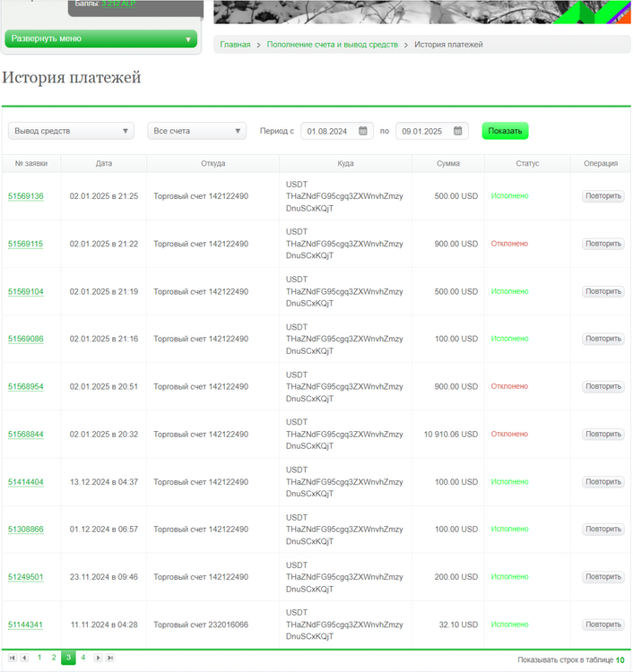Repeat withdrawal for request 51308866
Screen dimensions: 633x672
click(603, 529)
